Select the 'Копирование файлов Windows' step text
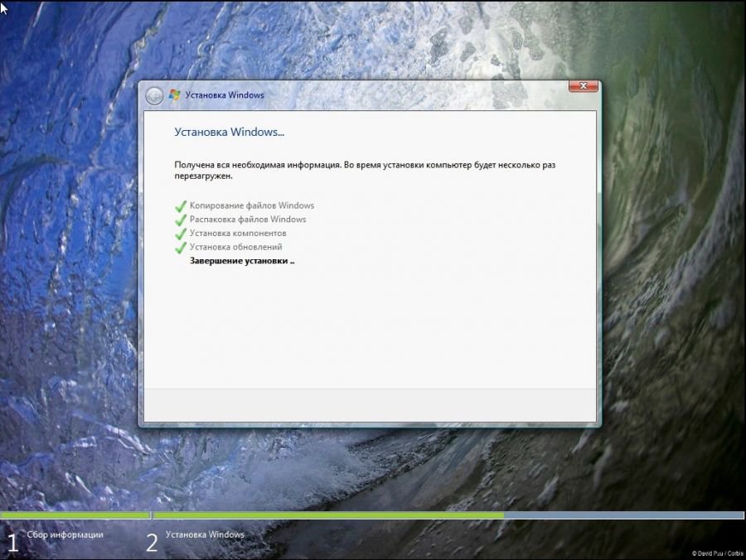The height and width of the screenshot is (560, 746). pos(252,205)
